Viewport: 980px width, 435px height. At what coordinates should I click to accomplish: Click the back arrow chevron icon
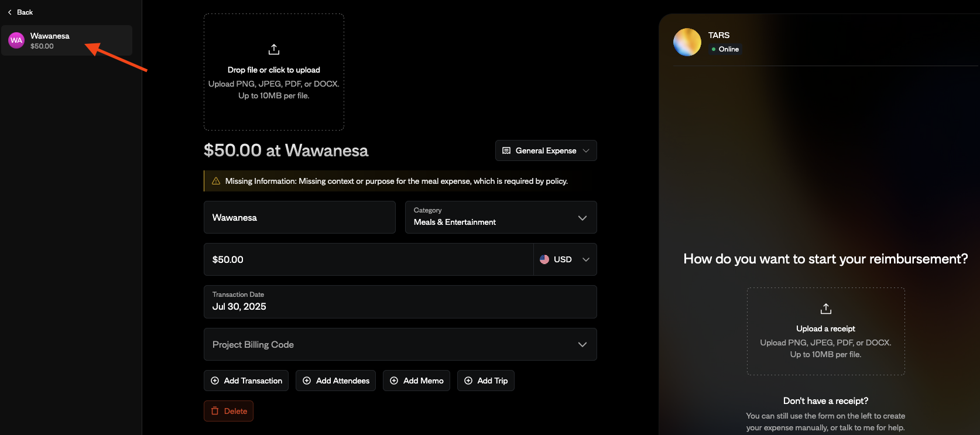[x=10, y=12]
